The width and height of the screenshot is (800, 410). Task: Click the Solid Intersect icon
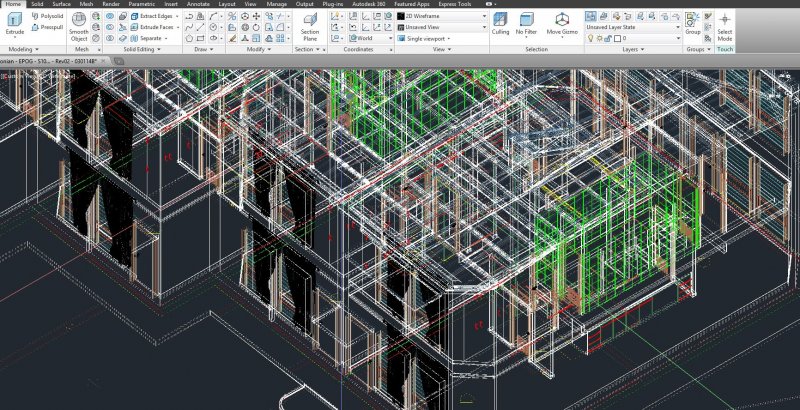(110, 38)
